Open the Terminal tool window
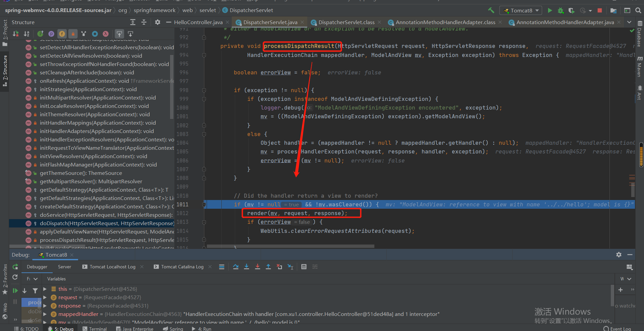The image size is (644, 331). [95, 329]
